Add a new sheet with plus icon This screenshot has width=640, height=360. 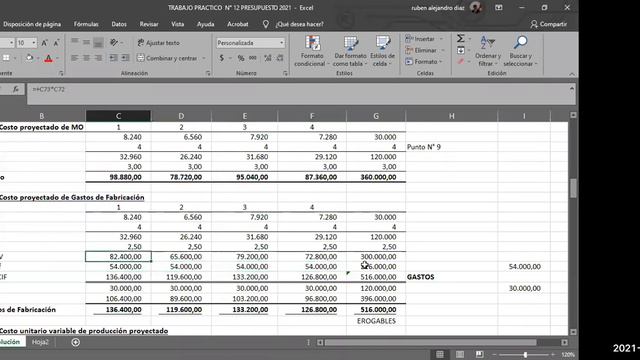pyautogui.click(x=76, y=342)
